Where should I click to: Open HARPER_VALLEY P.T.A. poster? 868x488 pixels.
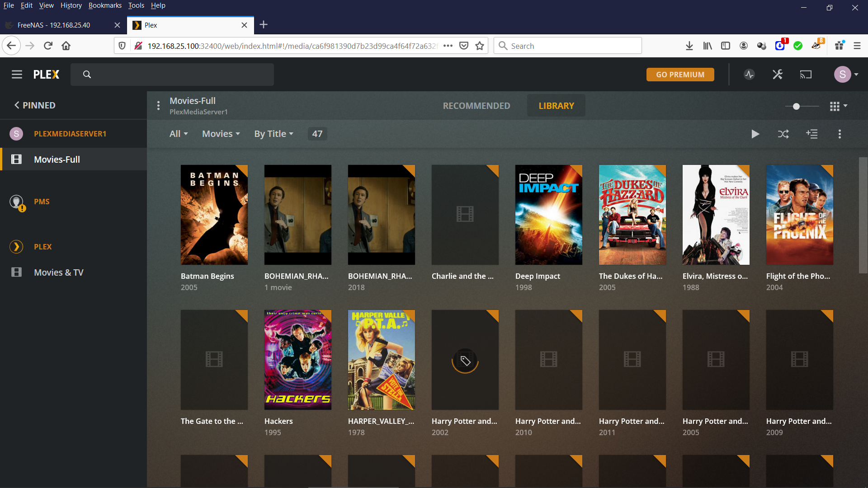(x=382, y=360)
